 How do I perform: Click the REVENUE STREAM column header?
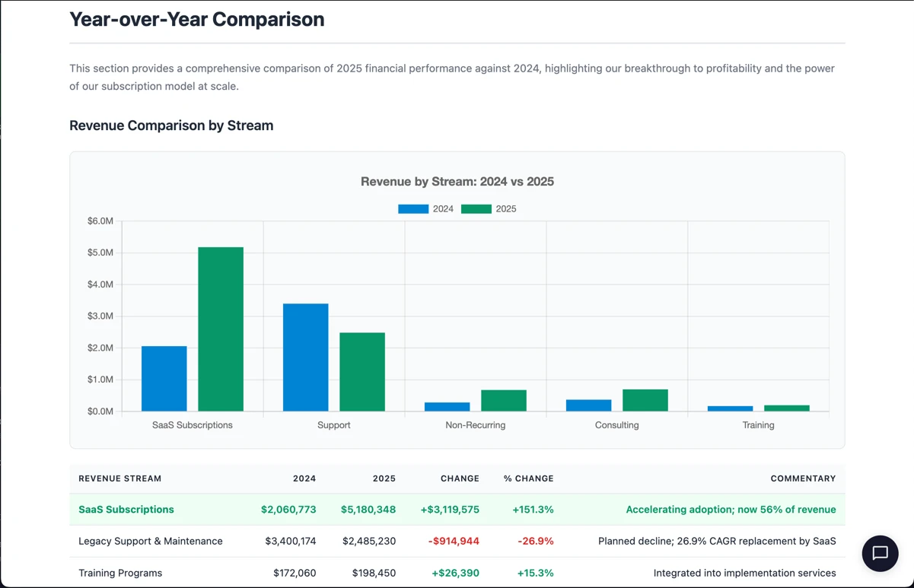[x=119, y=478]
